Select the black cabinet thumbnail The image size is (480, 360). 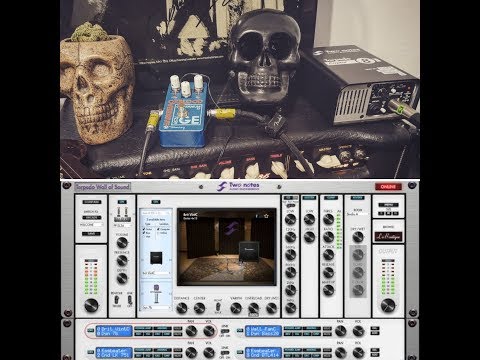[x=156, y=257]
